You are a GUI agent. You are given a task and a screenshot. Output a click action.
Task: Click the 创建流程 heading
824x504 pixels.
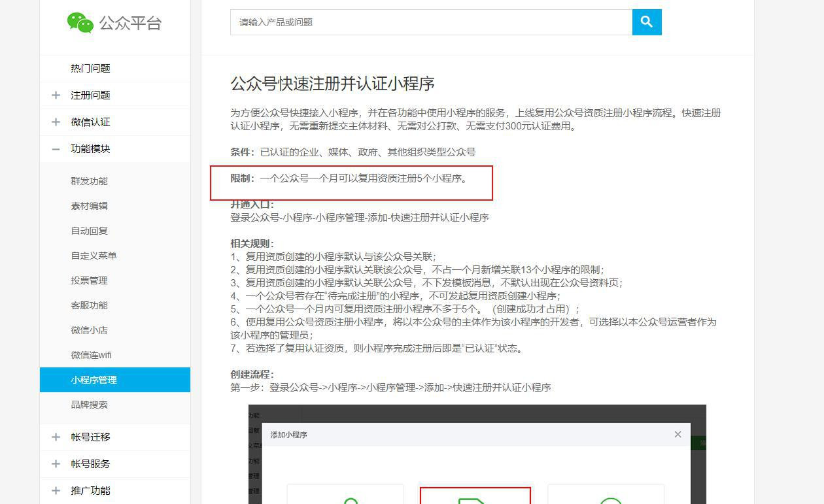tap(252, 375)
